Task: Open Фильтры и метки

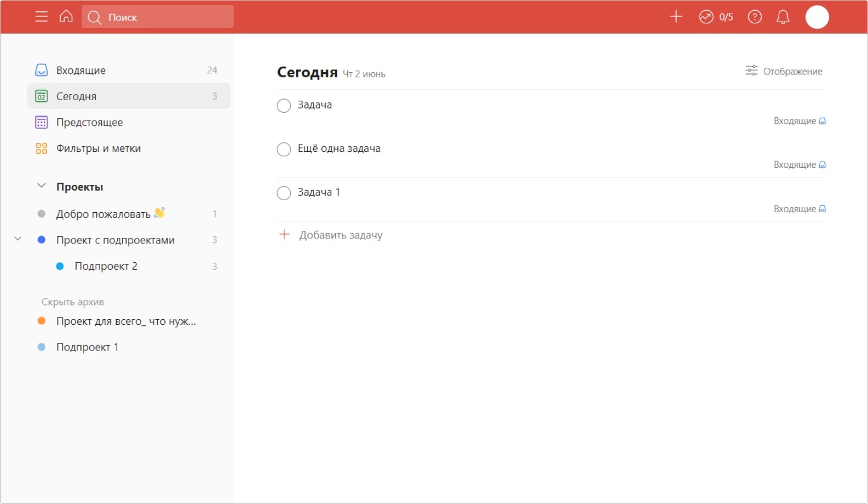Action: click(x=129, y=148)
